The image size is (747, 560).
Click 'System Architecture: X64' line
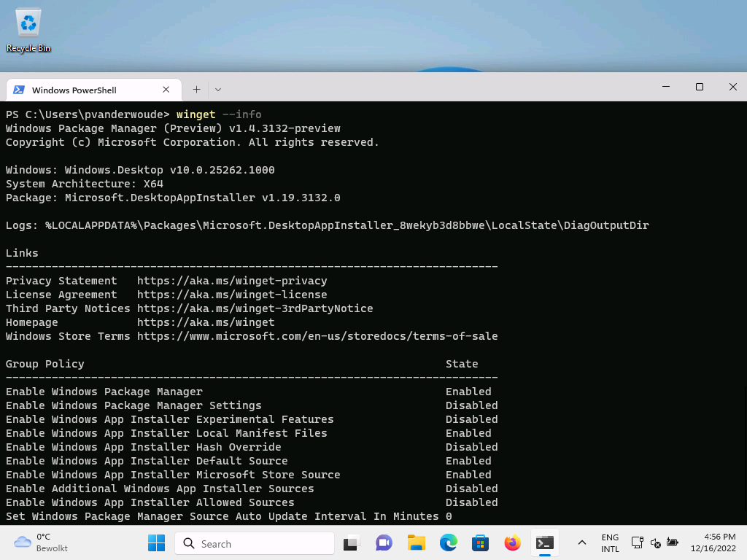point(85,184)
